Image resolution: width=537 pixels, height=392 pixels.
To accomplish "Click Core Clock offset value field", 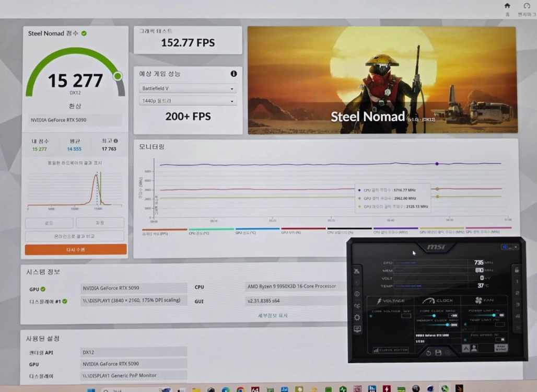I will pyautogui.click(x=453, y=316).
